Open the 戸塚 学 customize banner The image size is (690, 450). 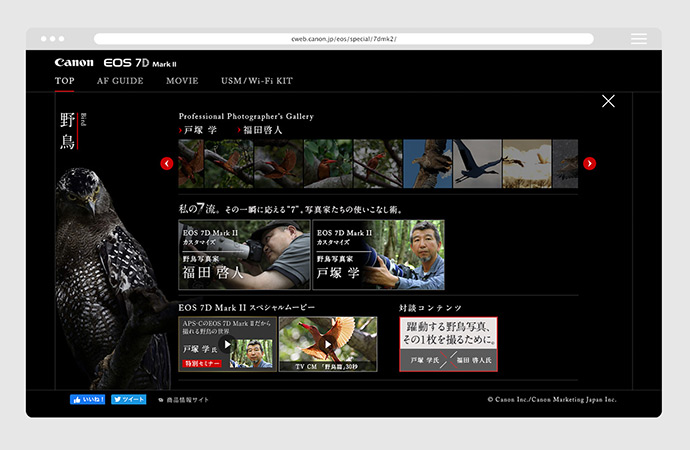(378, 255)
